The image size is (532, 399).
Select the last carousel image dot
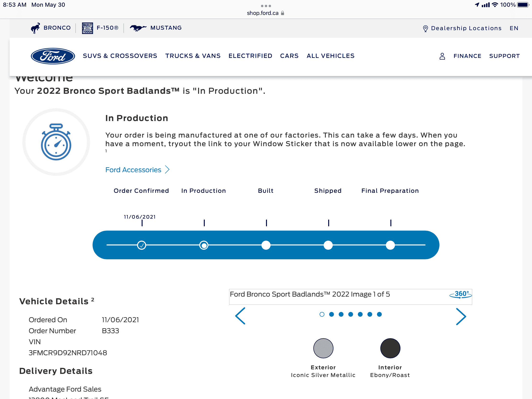click(x=379, y=314)
